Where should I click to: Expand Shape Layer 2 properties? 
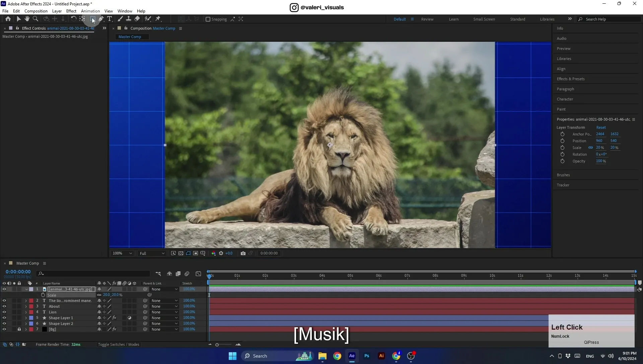(x=26, y=324)
